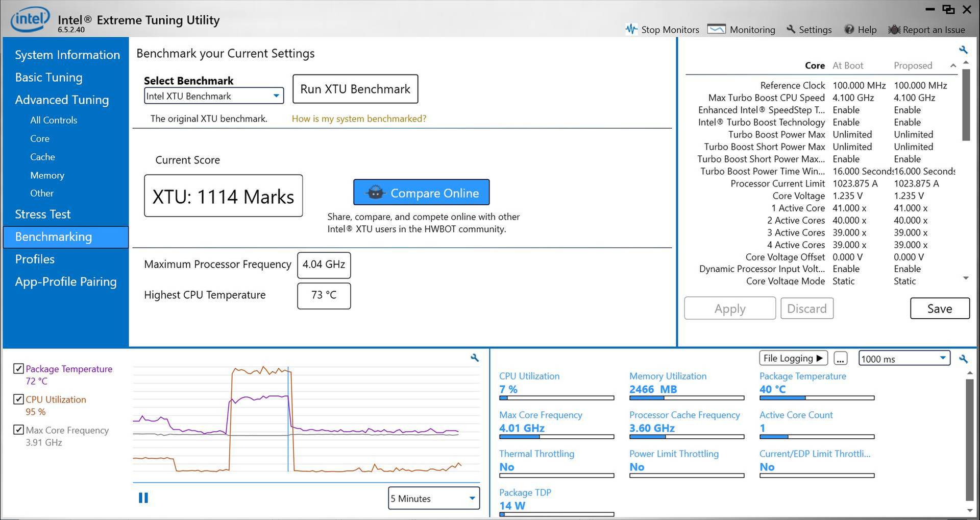Click the Monitoring graph icon

pyautogui.click(x=716, y=29)
